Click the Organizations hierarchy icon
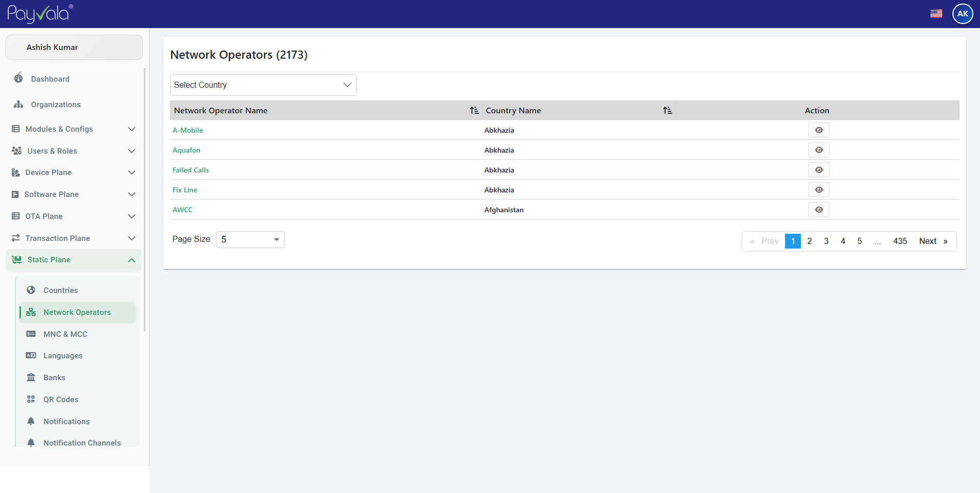The image size is (980, 493). (18, 104)
